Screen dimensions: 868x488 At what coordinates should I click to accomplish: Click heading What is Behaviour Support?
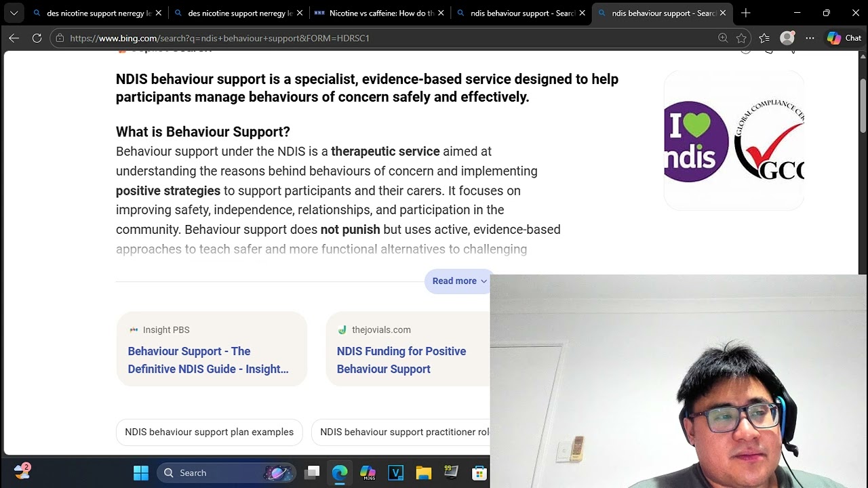(203, 131)
